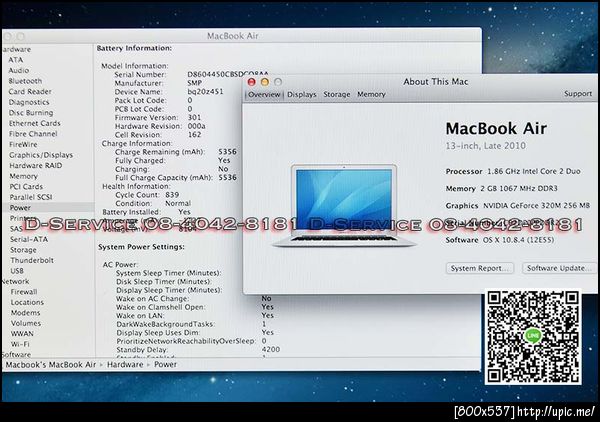Select Parallel SCSI entry

pos(31,197)
